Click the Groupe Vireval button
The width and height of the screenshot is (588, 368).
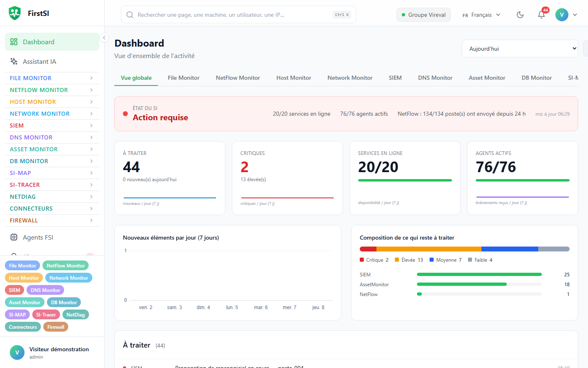[423, 15]
